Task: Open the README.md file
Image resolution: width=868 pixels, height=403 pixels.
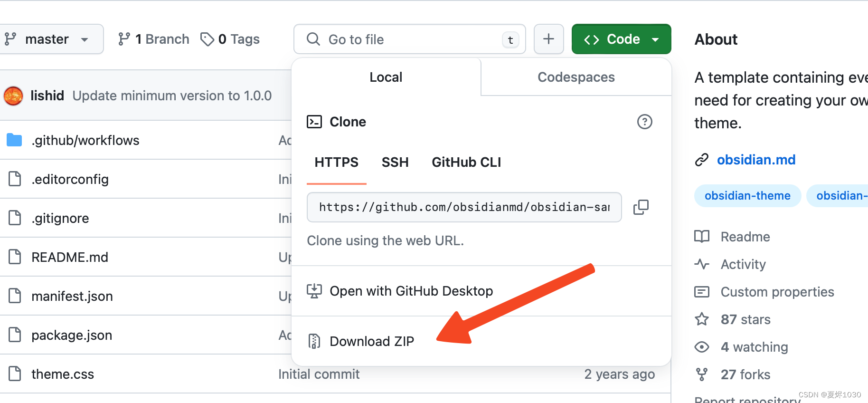Action: tap(70, 257)
